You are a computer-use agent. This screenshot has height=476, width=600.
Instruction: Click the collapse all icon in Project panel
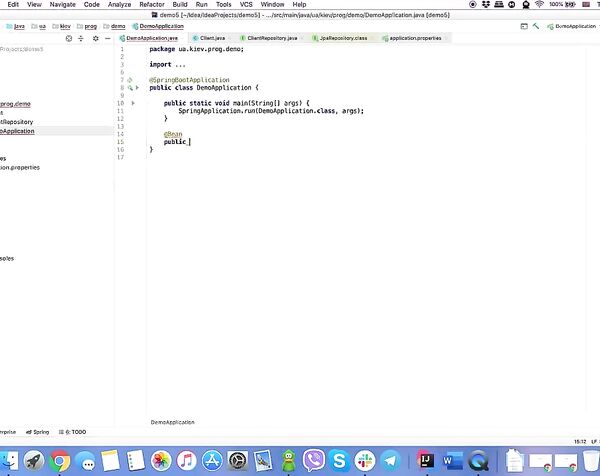[x=82, y=38]
